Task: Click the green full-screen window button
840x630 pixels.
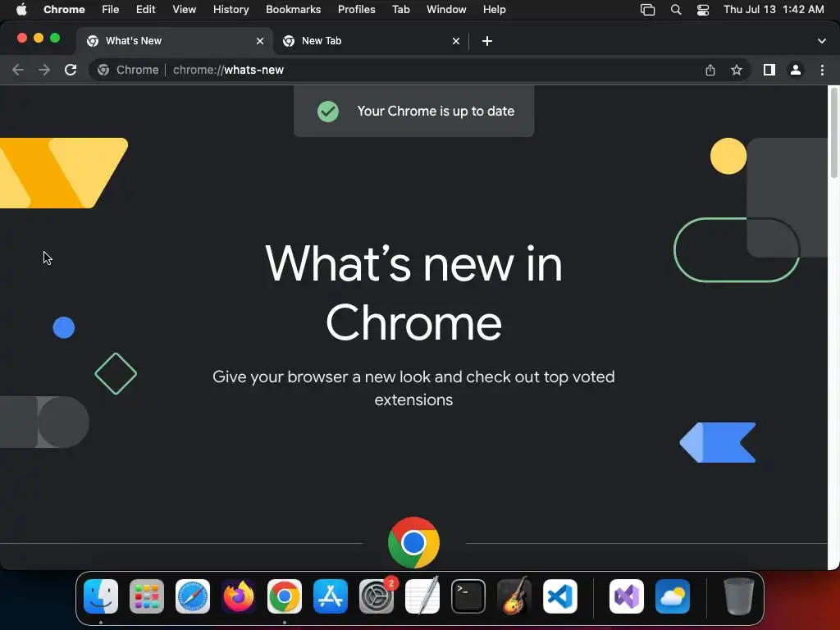Action: (x=55, y=38)
